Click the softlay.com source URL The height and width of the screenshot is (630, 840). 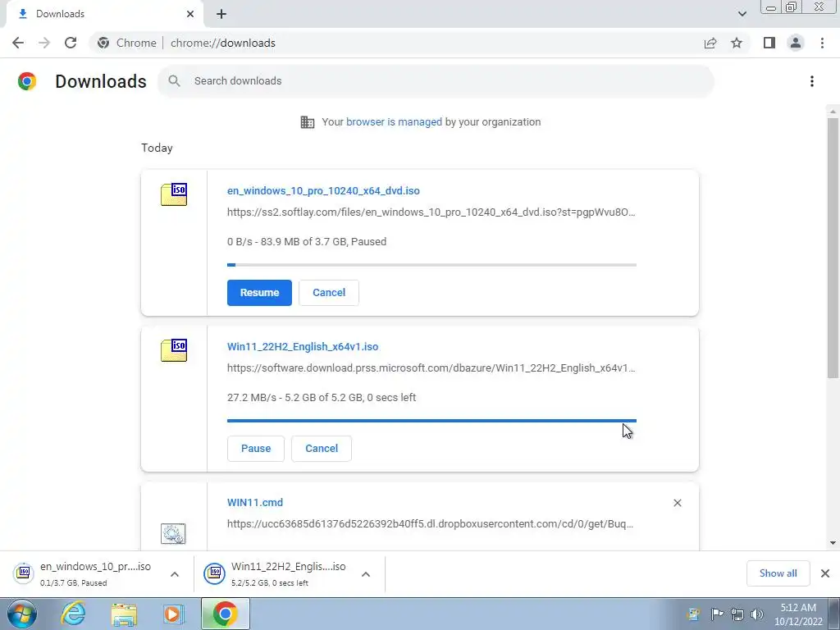(x=431, y=212)
